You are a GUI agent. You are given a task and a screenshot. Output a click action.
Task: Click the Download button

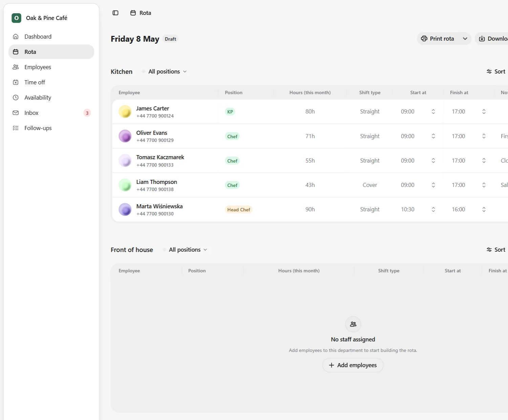click(492, 39)
